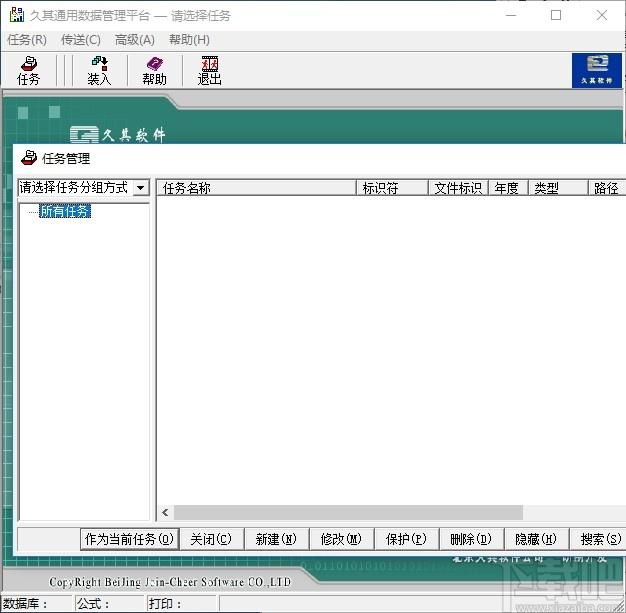Click the 装入 load toolbar icon
Viewport: 626px width, 613px height.
coord(99,71)
